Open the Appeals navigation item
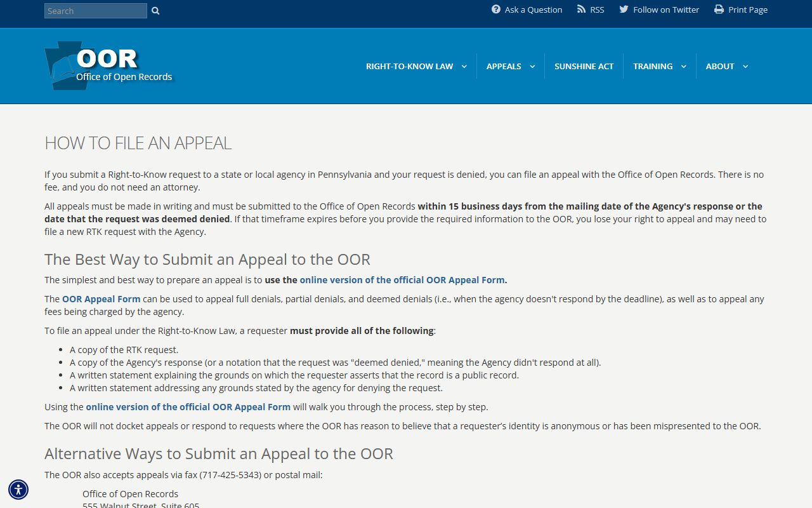Viewport: 812px width, 508px height. (504, 66)
